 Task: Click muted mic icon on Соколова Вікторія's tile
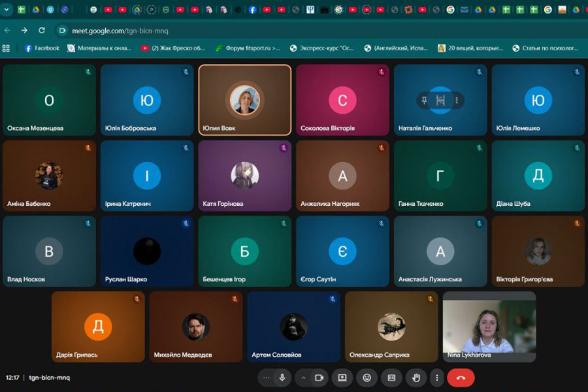(x=381, y=72)
